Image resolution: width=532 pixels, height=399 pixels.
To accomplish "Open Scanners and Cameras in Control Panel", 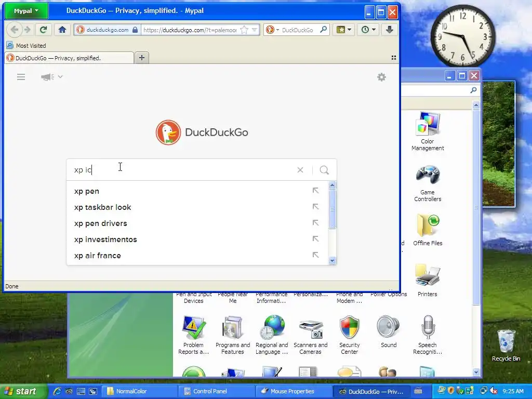I will point(311,335).
